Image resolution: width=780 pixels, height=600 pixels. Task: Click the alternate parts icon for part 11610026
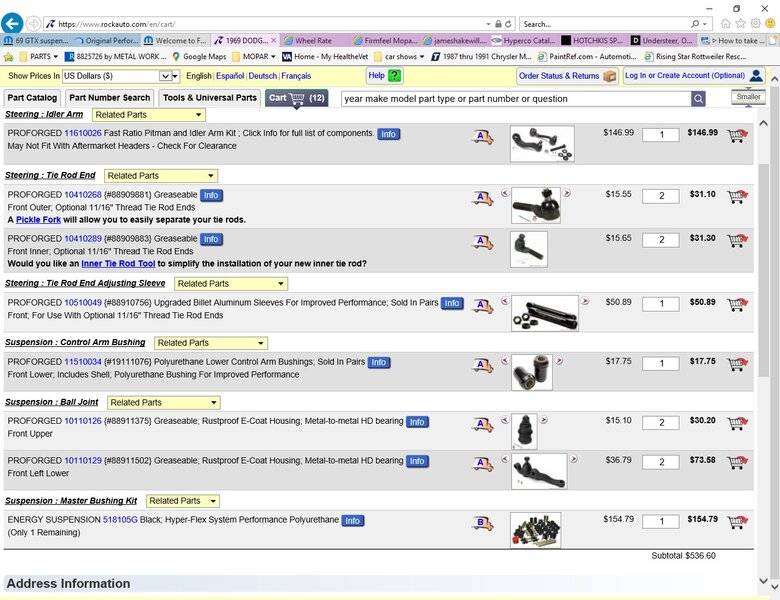tap(482, 137)
